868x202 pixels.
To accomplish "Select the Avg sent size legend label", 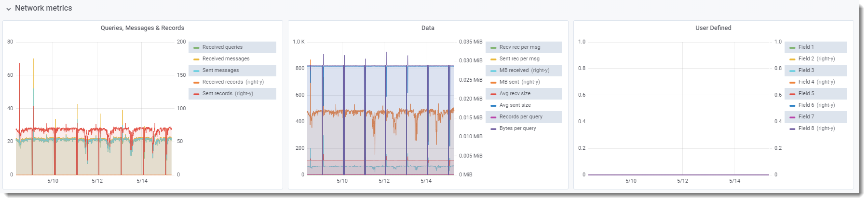I will click(x=515, y=105).
